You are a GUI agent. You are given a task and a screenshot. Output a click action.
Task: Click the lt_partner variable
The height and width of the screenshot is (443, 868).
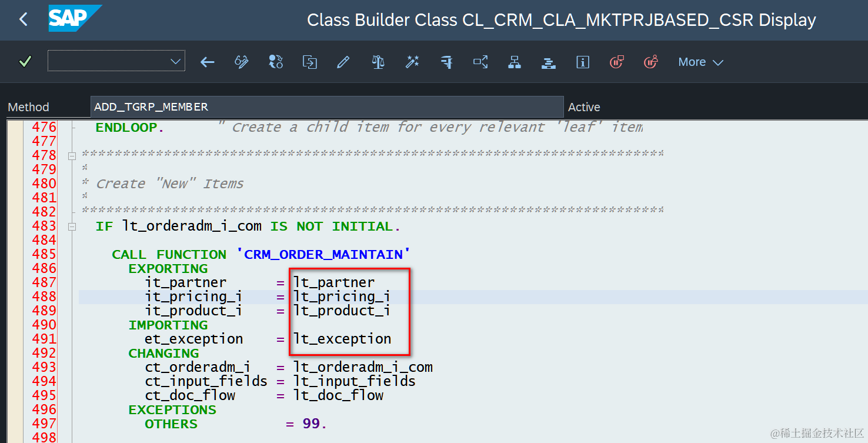click(334, 283)
